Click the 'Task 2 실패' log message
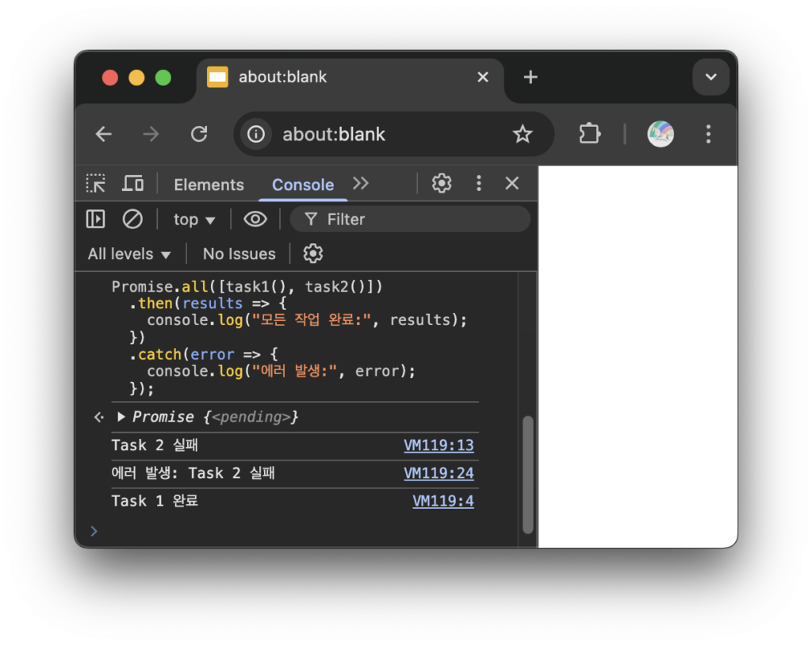Screen dimensions: 812x646 [x=155, y=445]
